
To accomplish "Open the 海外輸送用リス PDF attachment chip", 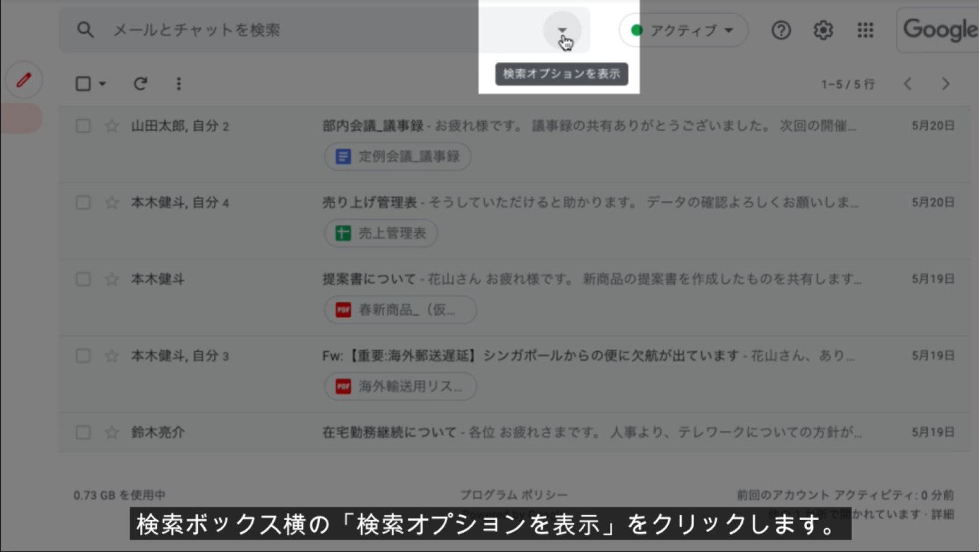I will tap(401, 387).
